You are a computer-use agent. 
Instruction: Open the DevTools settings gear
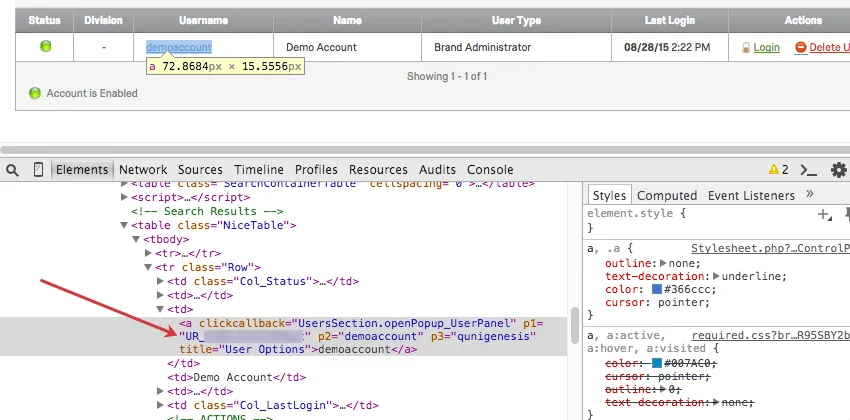[838, 170]
